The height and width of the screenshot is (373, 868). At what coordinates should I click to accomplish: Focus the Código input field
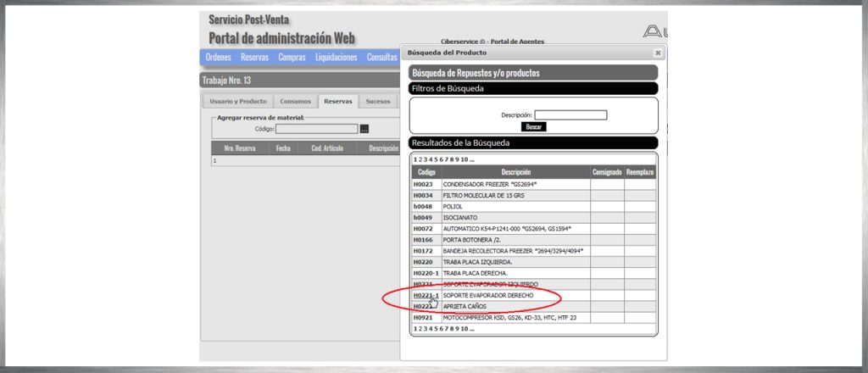tap(316, 130)
